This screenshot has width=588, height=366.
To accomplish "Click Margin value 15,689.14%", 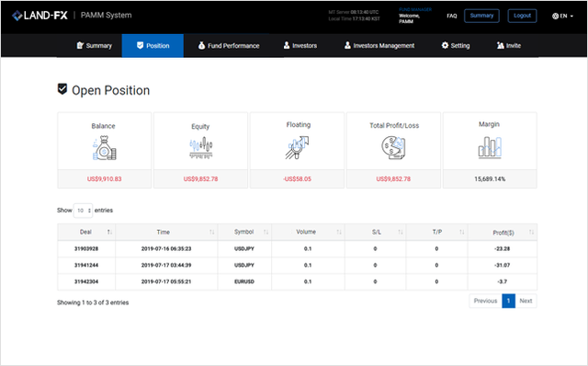I will tap(490, 179).
